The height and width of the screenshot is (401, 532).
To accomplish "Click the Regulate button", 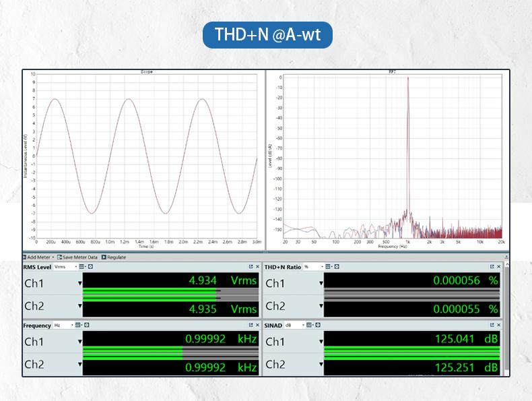I will coord(114,257).
